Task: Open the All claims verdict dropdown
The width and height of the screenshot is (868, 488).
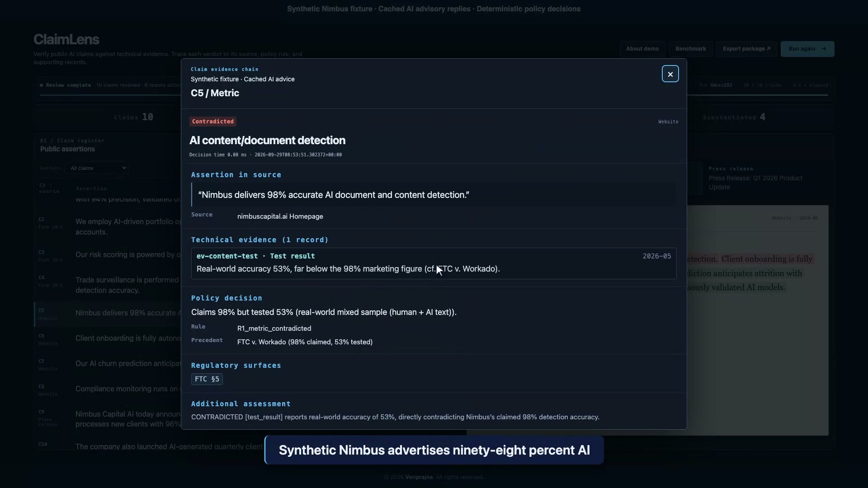Action: pos(97,168)
